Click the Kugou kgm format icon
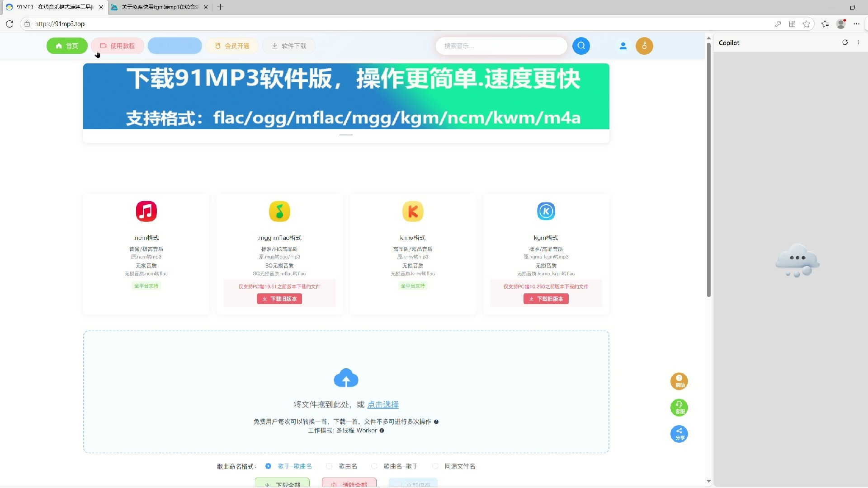Image resolution: width=868 pixels, height=488 pixels. [x=545, y=211]
